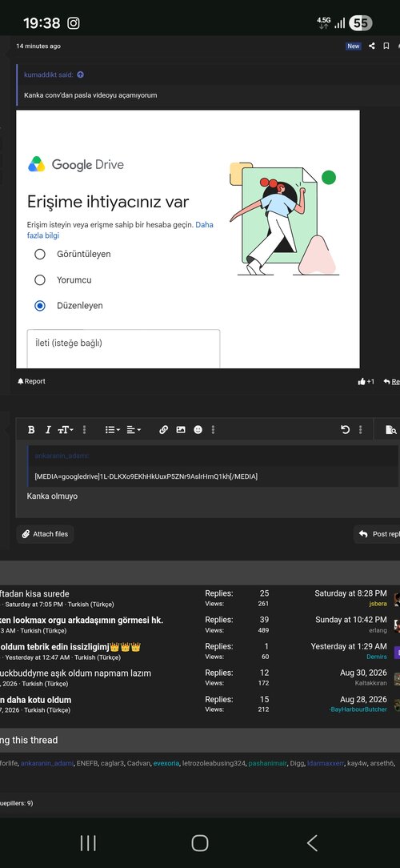Open the 'daha kotu oldum' thread

(35, 700)
